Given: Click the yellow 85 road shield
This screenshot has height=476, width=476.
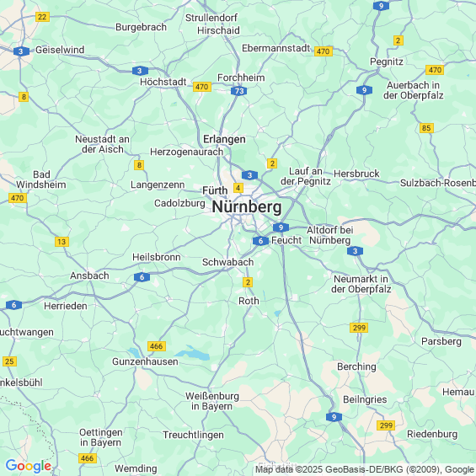Looking at the screenshot, I should pos(426,128).
